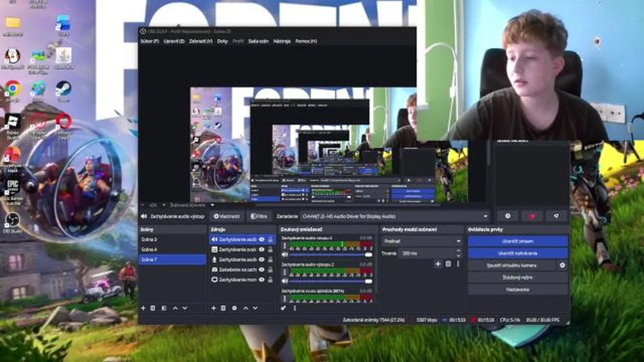Viewport: 644px width, 362px height.
Task: Move scene down arrow in Scény panel
Action: (185, 308)
